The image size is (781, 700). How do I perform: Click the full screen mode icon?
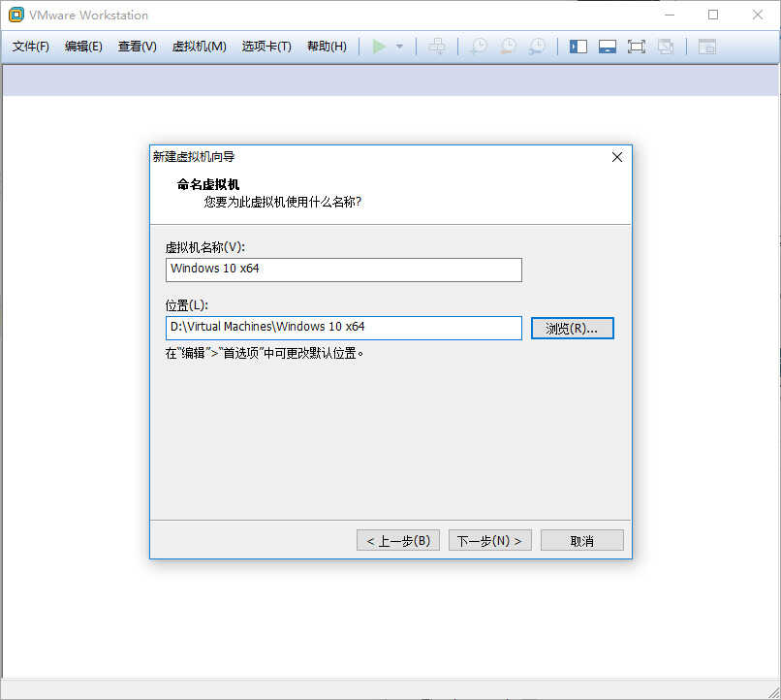click(x=637, y=47)
